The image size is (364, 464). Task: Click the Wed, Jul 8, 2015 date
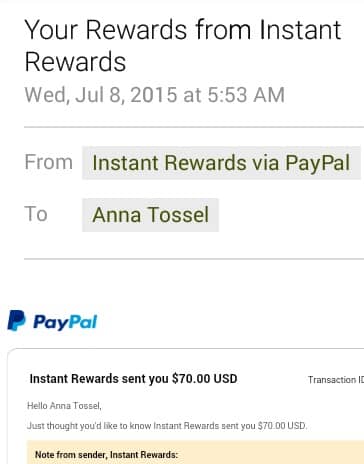(101, 95)
